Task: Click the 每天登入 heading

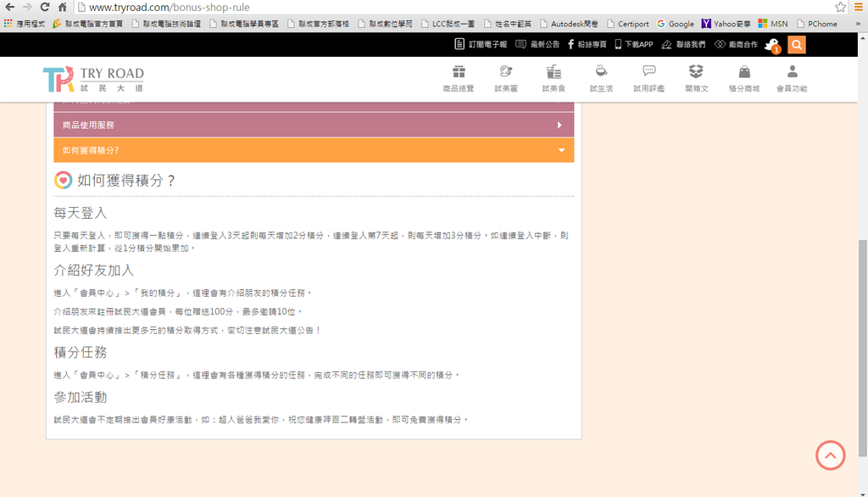Action: 81,213
